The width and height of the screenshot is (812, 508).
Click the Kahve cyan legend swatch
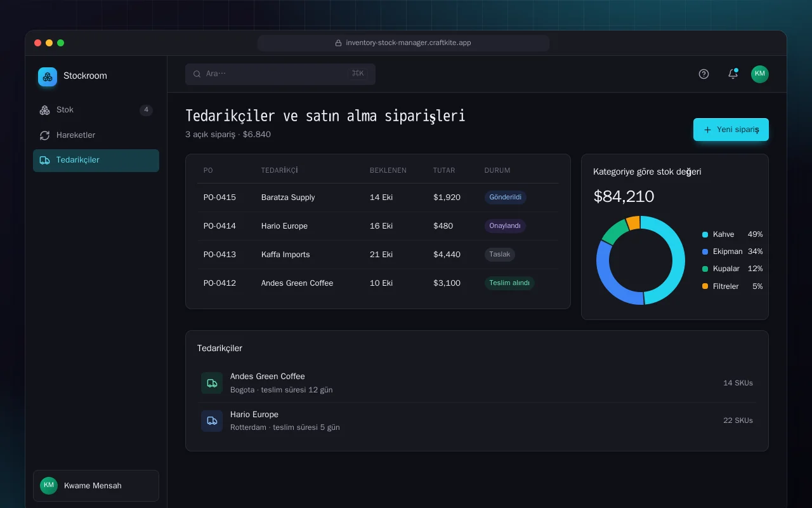(705, 234)
